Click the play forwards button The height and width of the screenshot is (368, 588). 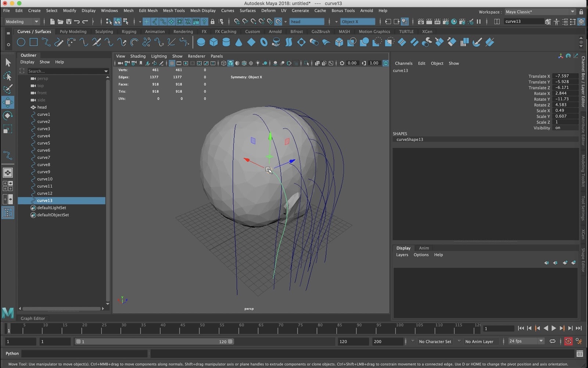pos(554,328)
